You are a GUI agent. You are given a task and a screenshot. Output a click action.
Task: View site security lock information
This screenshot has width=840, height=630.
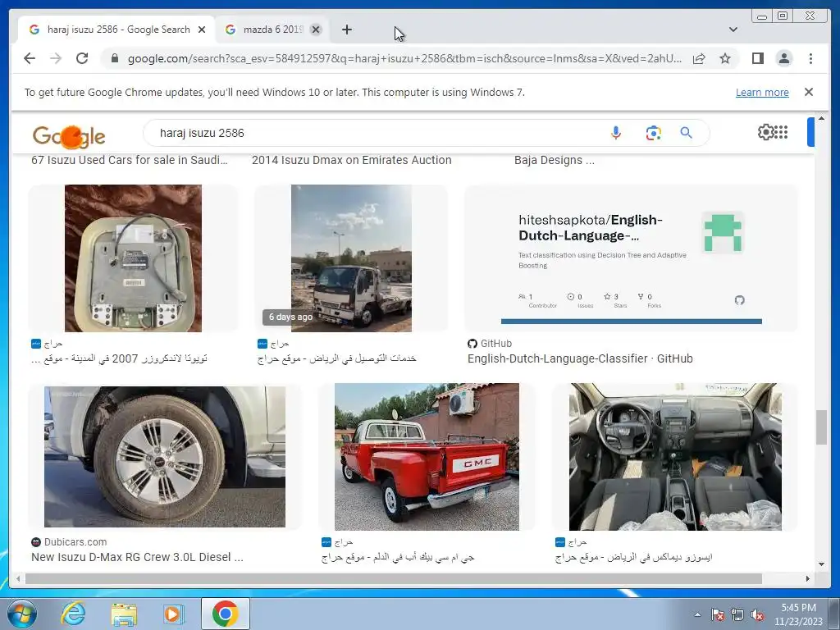coord(114,58)
